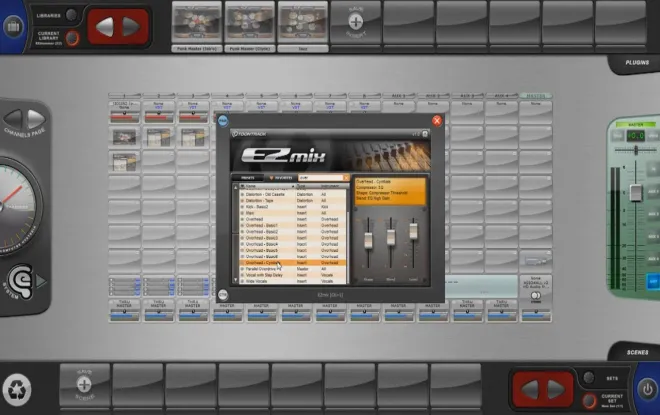Click the Save Scene plus icon
The image size is (660, 415).
[x=84, y=384]
